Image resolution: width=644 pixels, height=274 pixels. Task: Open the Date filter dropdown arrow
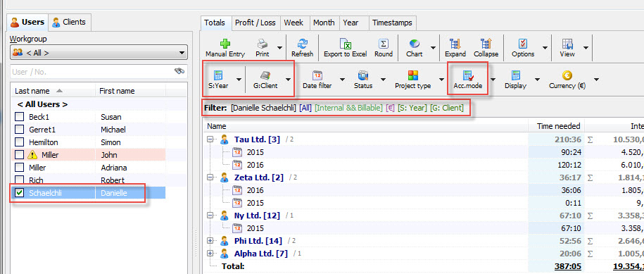(x=342, y=80)
